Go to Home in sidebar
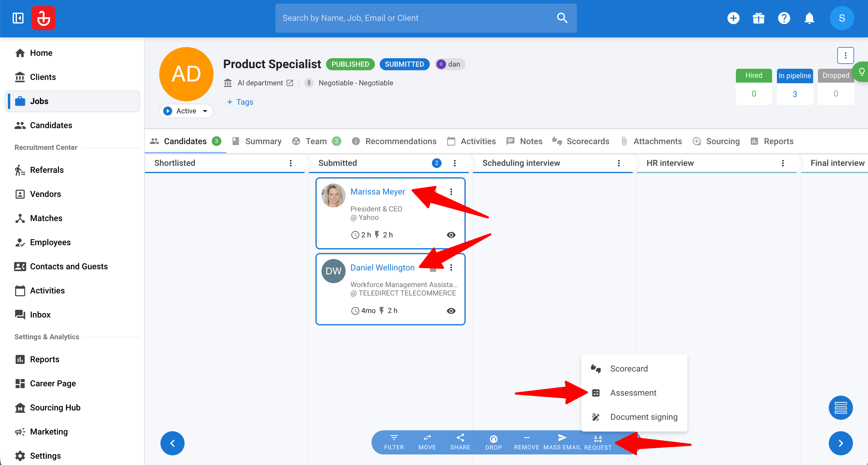868x465 pixels. 72,53
